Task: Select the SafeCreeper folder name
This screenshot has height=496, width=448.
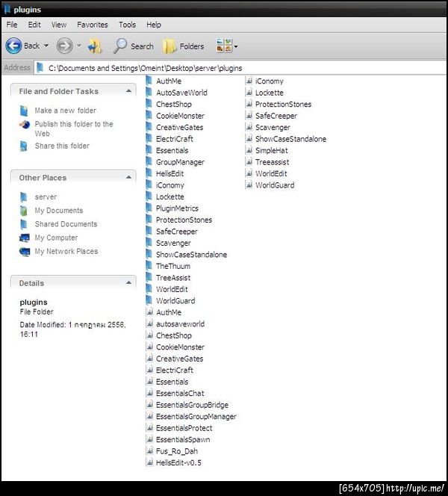Action: [176, 232]
